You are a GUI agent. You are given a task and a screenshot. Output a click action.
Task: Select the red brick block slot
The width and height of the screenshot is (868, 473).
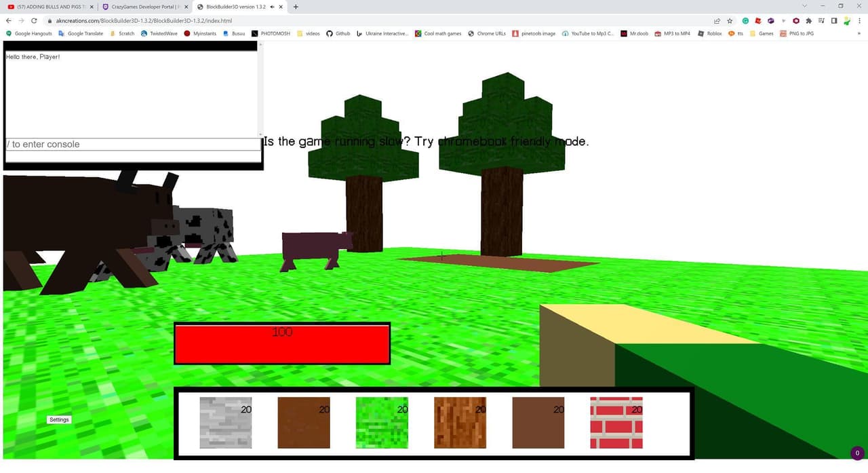(616, 423)
